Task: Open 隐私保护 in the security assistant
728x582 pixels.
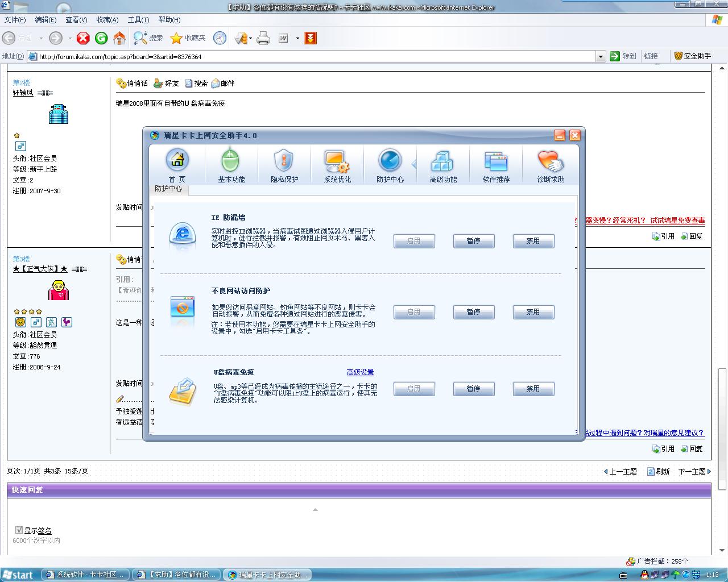Action: tap(284, 166)
